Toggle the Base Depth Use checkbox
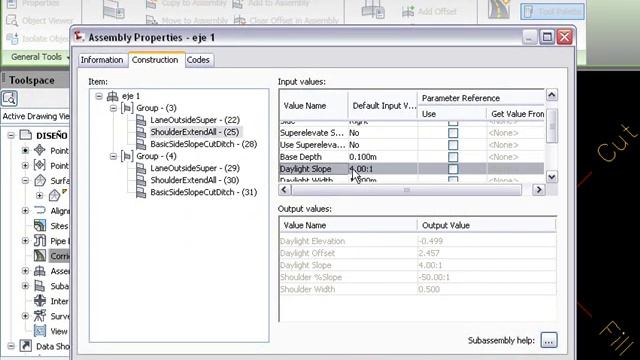Screen dimensions: 640x360 point(453,157)
